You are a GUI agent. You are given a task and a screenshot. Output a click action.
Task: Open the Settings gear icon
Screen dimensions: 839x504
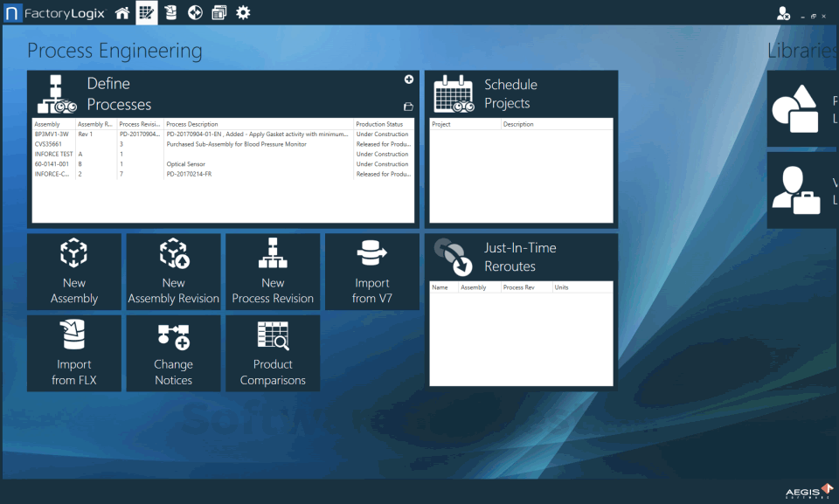[x=243, y=12]
